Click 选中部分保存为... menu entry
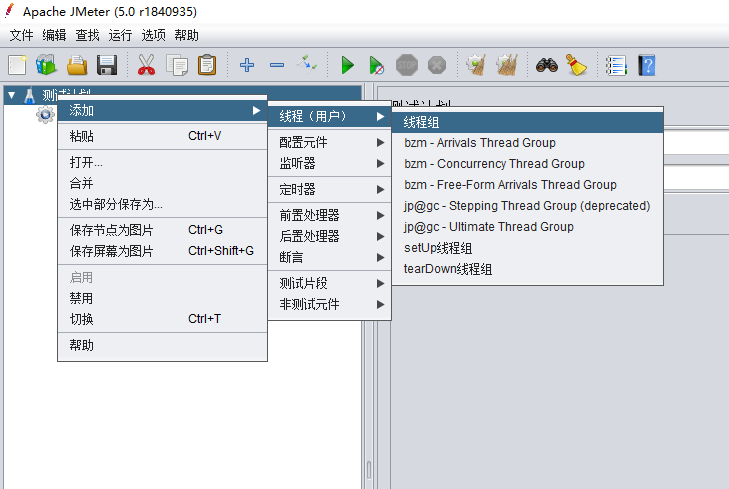This screenshot has height=489, width=729. tap(162, 204)
